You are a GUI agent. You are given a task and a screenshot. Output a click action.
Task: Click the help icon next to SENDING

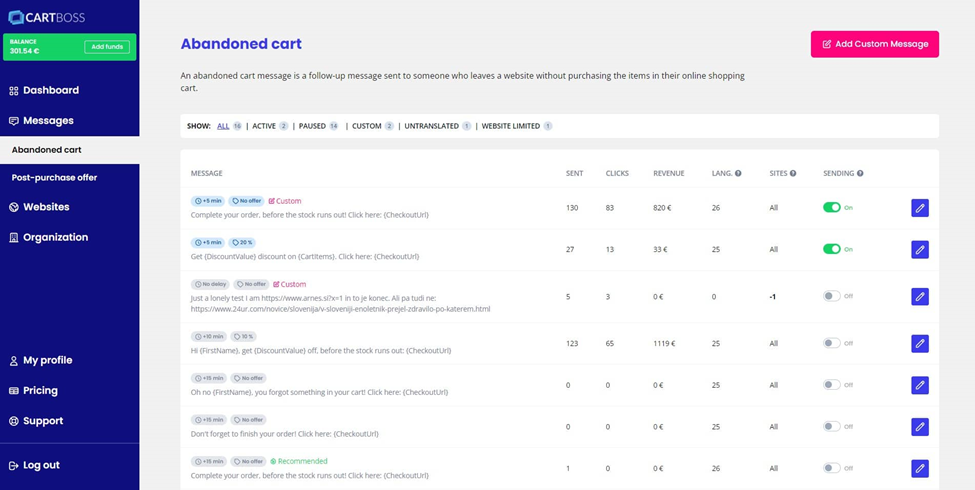coord(859,174)
